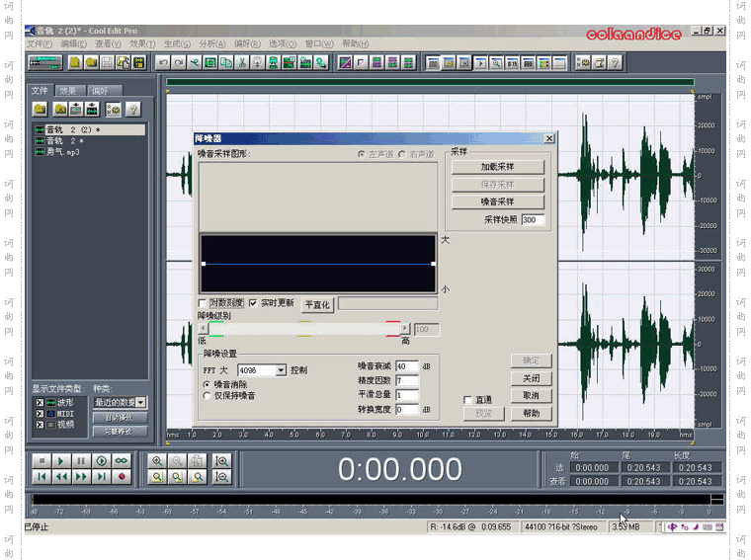Screen dimensions: 751x560
Task: Click the open-folder icon in file panel
Action: click(41, 110)
